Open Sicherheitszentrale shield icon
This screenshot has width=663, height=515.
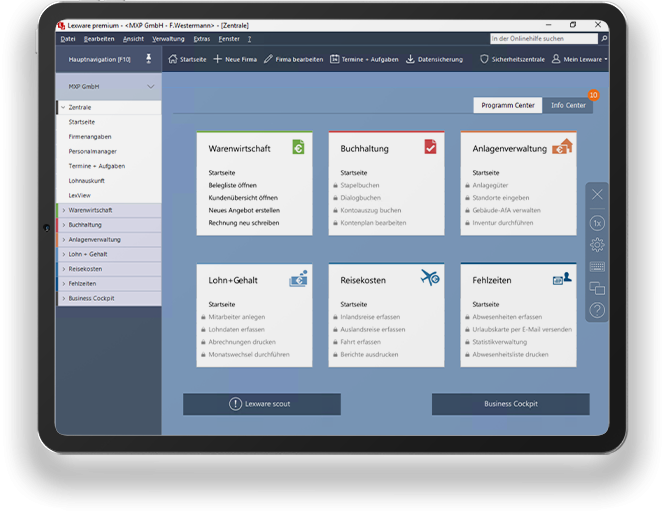coord(484,59)
